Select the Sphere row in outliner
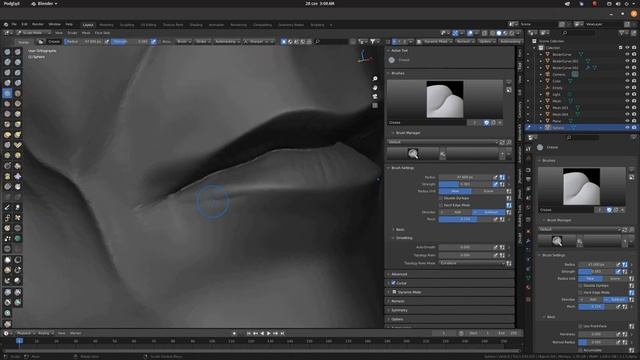Image resolution: width=640 pixels, height=360 pixels. point(581,128)
